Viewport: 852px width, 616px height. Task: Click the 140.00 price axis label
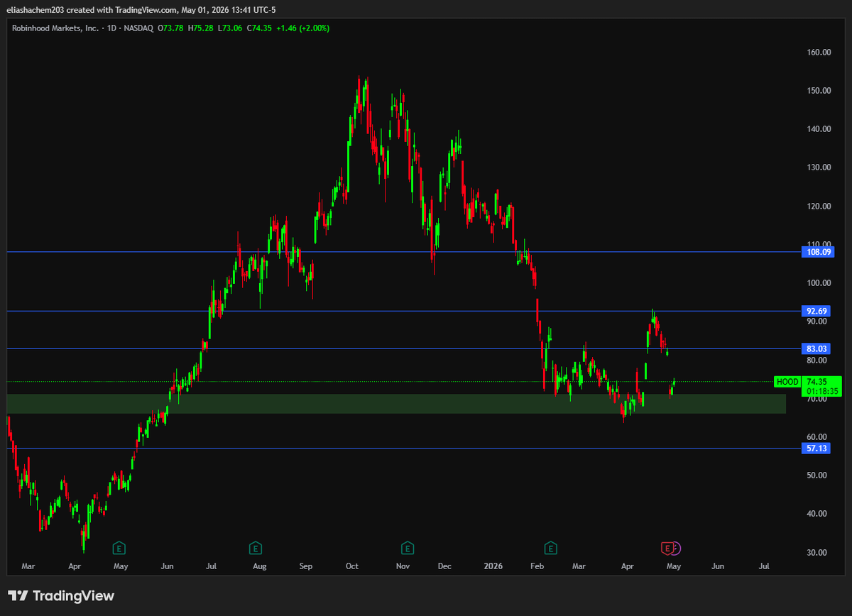819,129
